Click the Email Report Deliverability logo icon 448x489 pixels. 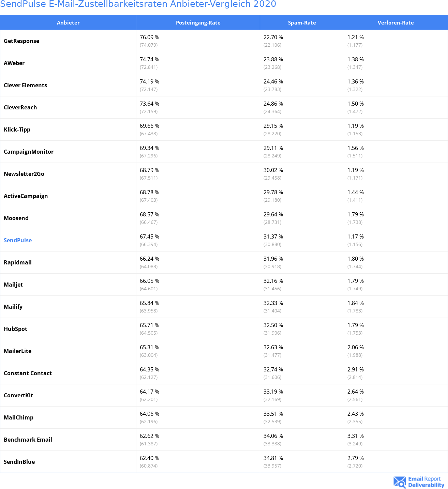pos(400,482)
